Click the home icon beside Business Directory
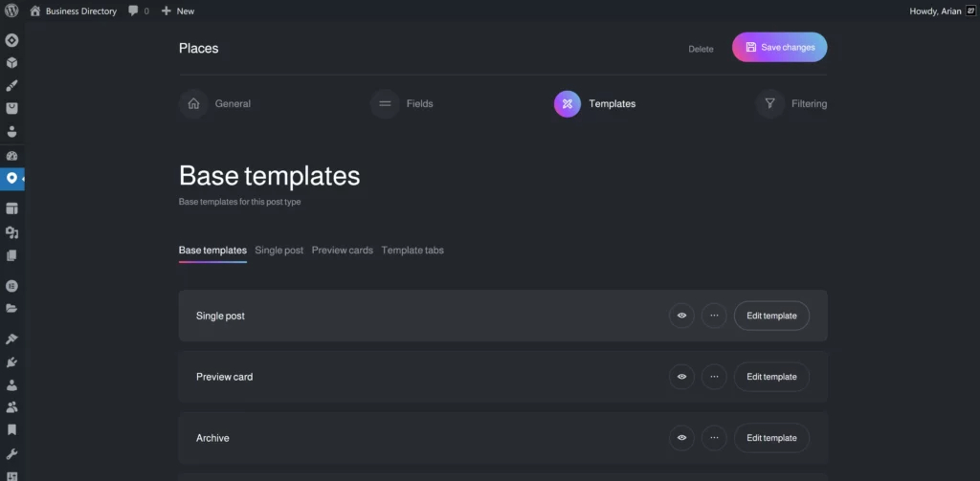This screenshot has height=481, width=980. [x=35, y=11]
